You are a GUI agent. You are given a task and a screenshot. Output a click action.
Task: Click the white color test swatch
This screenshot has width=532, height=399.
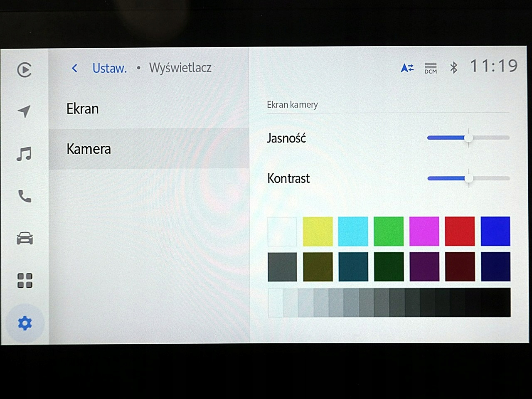[x=282, y=231]
